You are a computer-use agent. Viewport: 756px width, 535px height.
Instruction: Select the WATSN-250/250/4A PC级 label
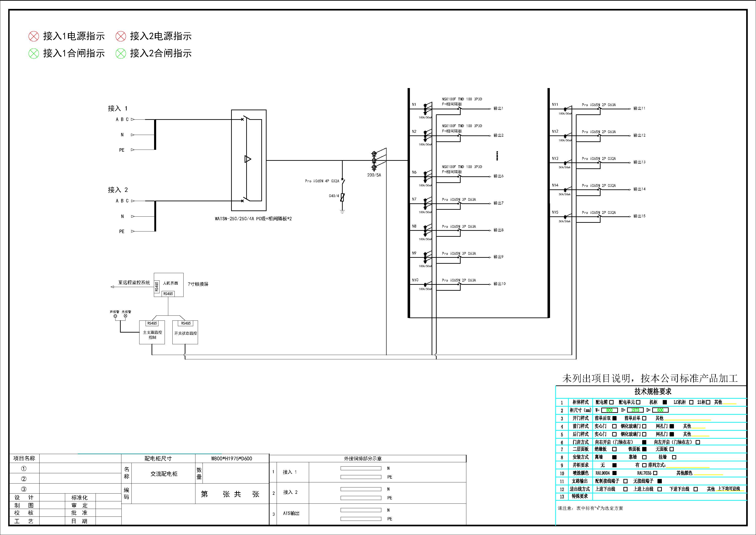253,219
